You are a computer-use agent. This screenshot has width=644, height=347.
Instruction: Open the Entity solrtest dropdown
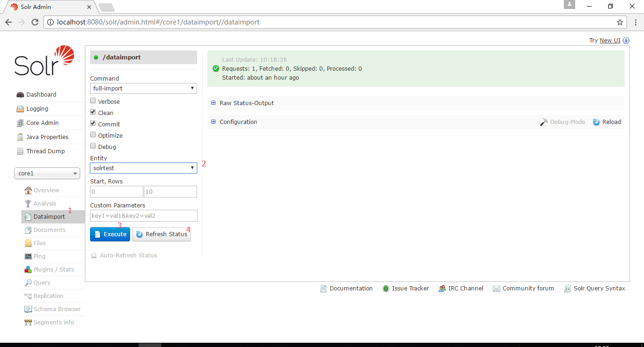click(143, 168)
